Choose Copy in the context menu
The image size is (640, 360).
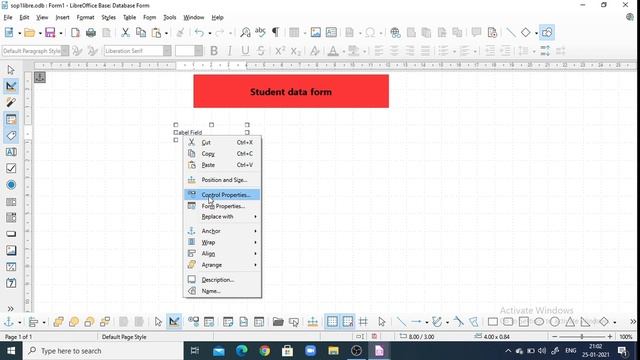(x=222, y=154)
